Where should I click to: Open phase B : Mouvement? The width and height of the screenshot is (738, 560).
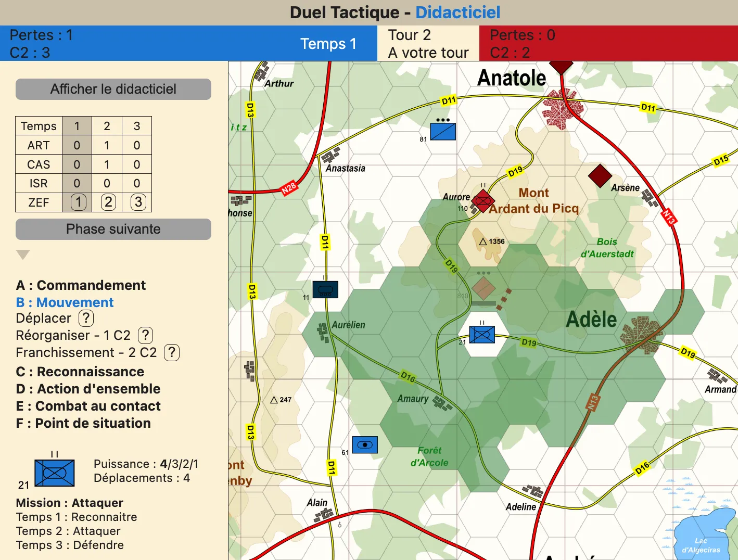pos(65,302)
